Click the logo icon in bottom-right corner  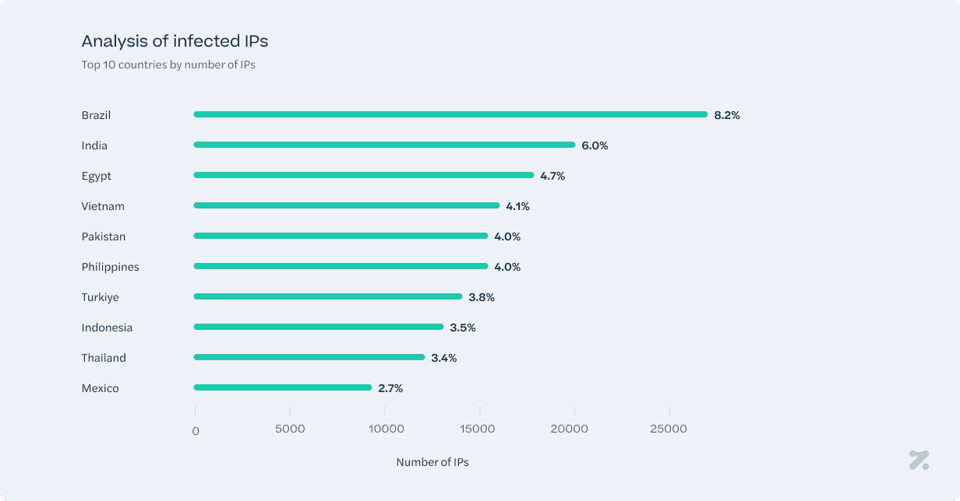(919, 461)
